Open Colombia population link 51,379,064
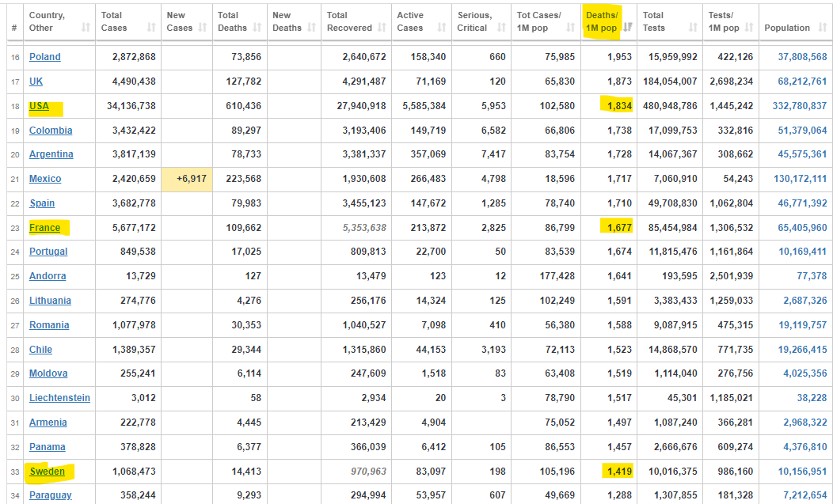The width and height of the screenshot is (833, 504). click(x=802, y=130)
